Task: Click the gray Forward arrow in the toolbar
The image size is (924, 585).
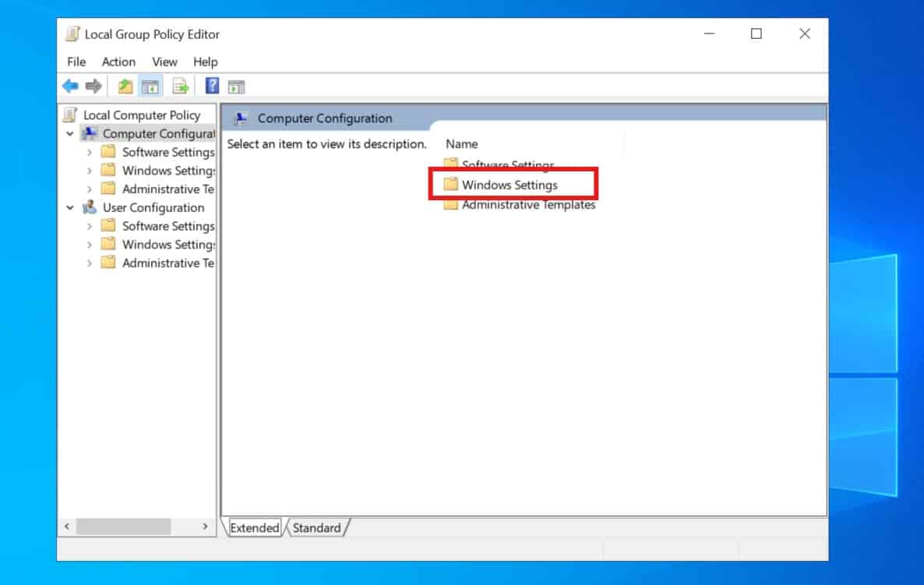Action: pyautogui.click(x=93, y=86)
